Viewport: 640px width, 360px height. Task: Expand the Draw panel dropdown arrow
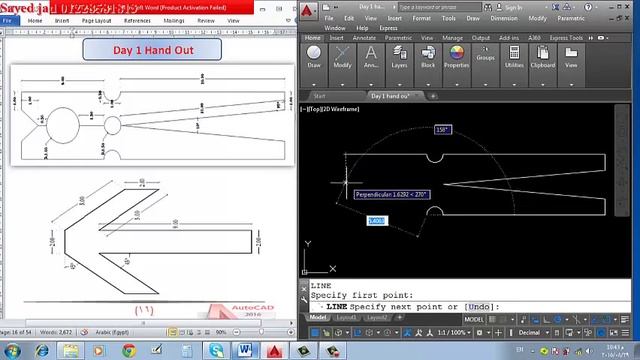[314, 84]
